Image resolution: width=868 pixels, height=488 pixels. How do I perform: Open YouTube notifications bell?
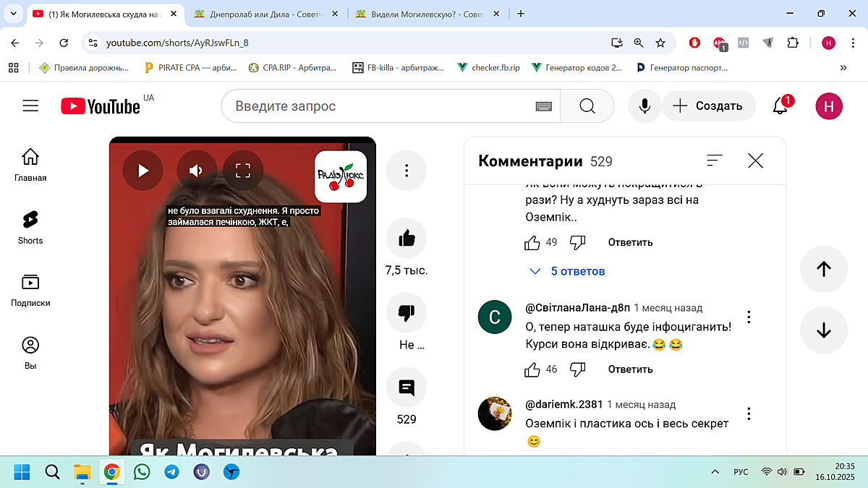coord(780,106)
